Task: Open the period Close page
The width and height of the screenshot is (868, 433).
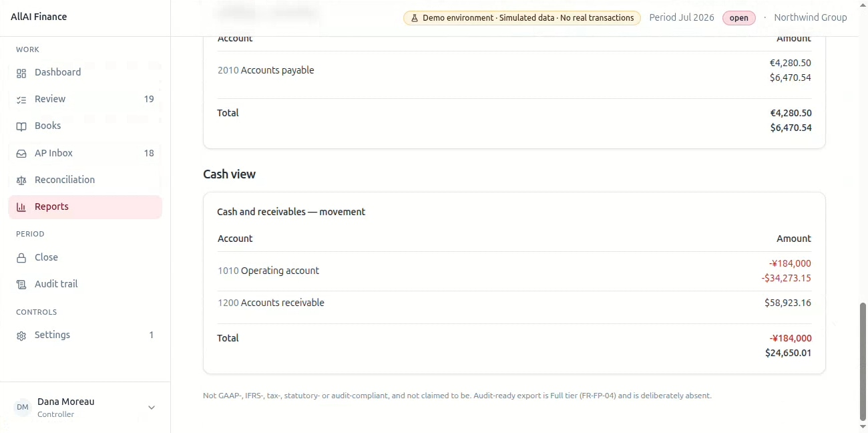Action: (85, 257)
